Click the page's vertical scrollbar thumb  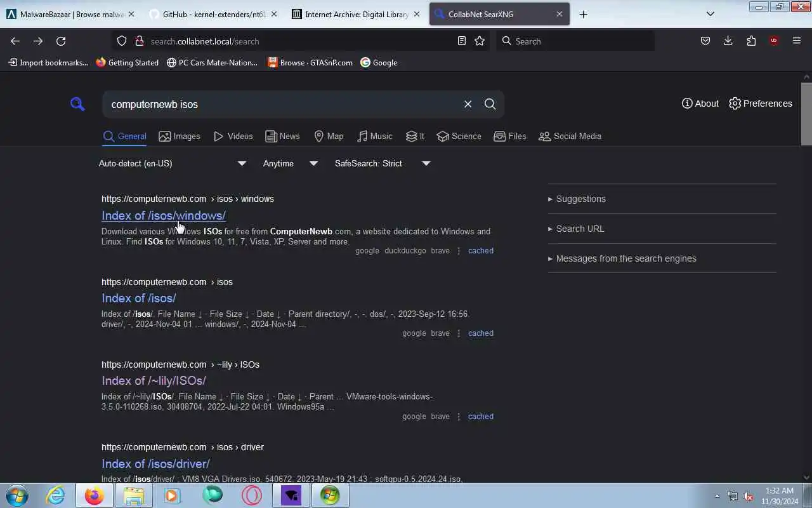click(x=806, y=114)
